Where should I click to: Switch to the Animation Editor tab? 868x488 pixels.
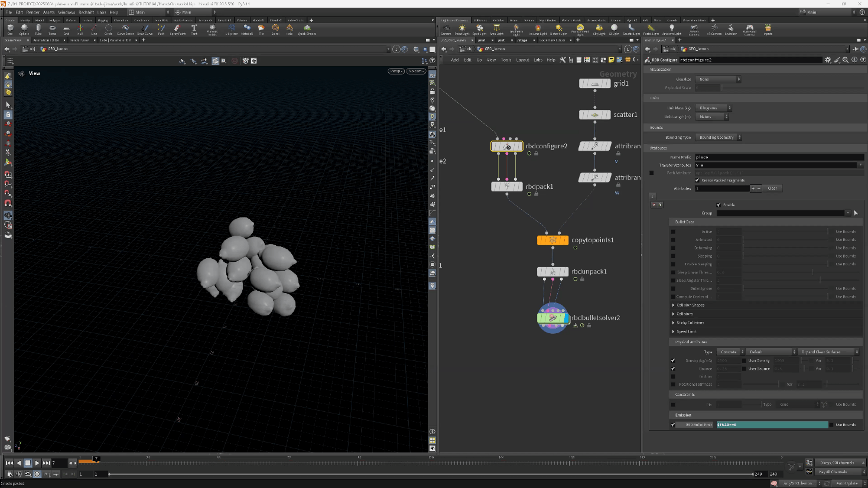coord(46,40)
